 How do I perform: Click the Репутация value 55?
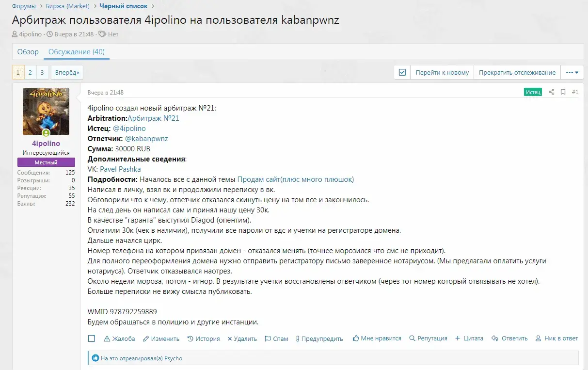coord(72,196)
